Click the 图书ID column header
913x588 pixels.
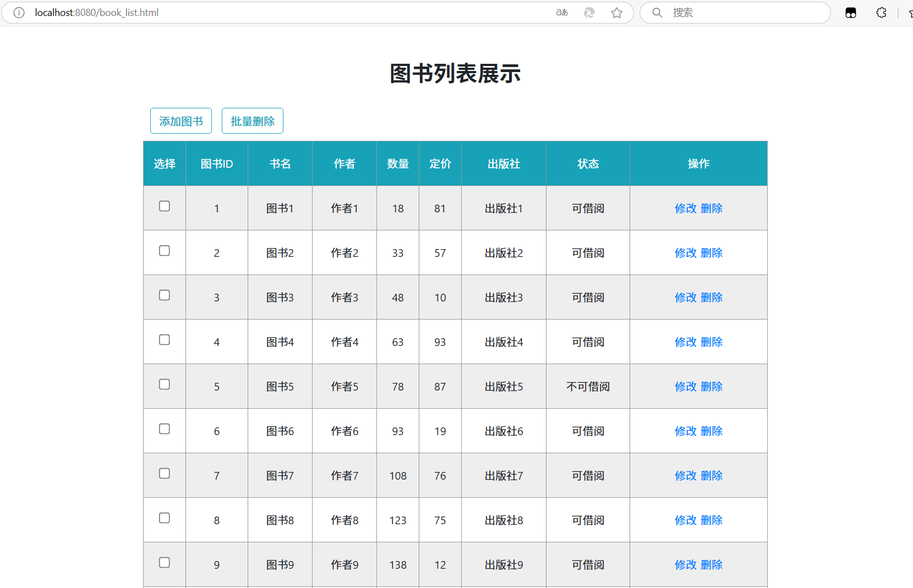217,164
